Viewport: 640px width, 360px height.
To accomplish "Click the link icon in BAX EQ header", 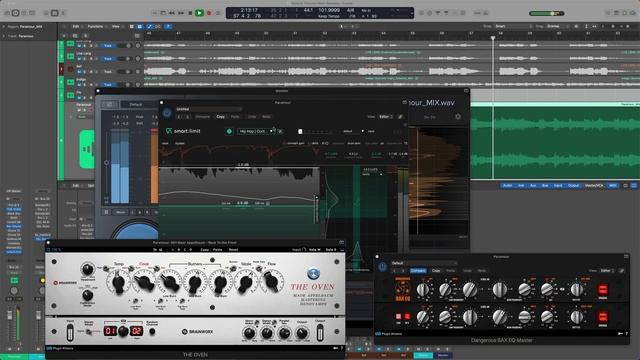I will pyautogui.click(x=622, y=271).
